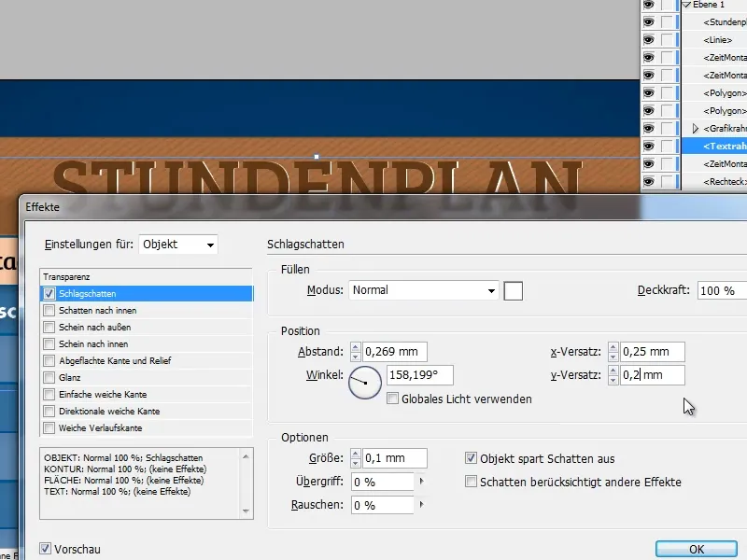Enable the Glanz effect checkbox

click(x=49, y=378)
